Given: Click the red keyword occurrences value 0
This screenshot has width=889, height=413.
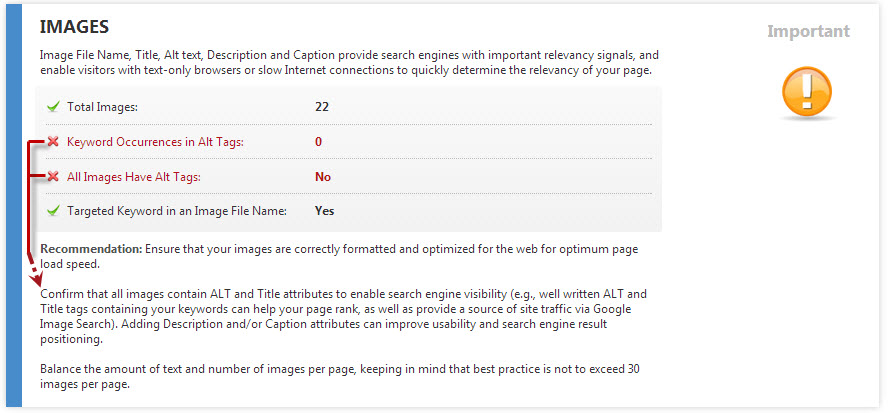Looking at the screenshot, I should pyautogui.click(x=318, y=142).
